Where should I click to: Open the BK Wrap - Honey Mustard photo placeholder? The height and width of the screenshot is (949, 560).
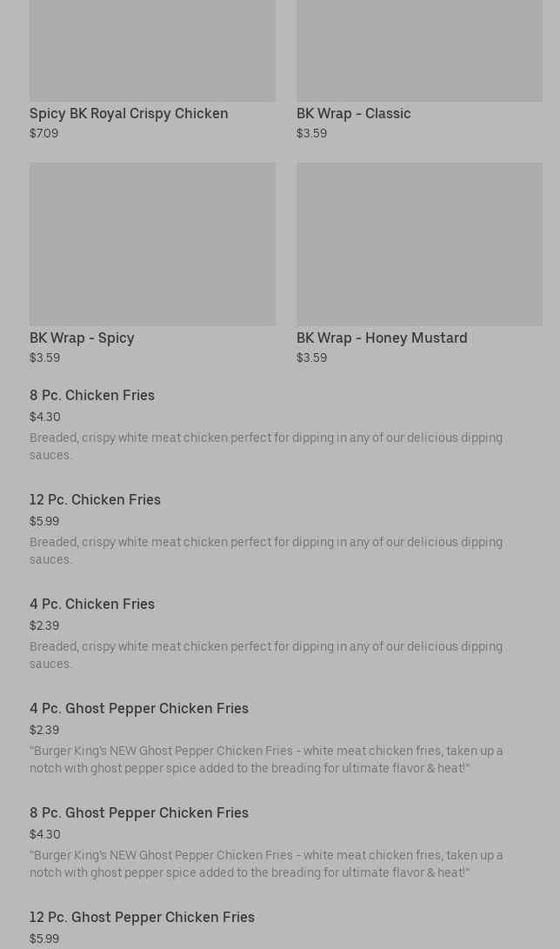[419, 244]
